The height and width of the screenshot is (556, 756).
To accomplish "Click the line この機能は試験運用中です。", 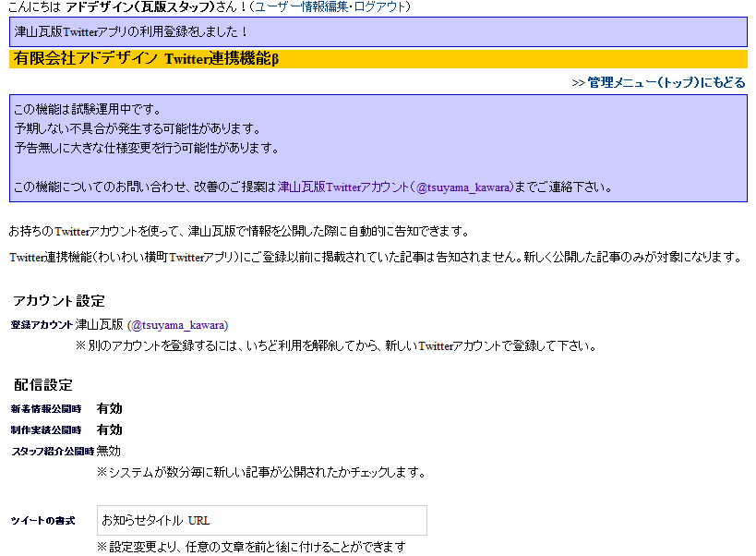I will pos(88,110).
